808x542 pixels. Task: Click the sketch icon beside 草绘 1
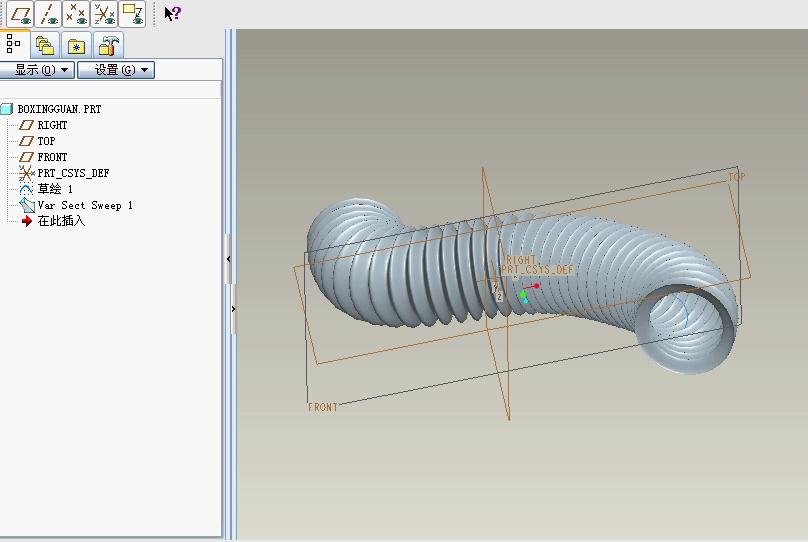(x=26, y=189)
